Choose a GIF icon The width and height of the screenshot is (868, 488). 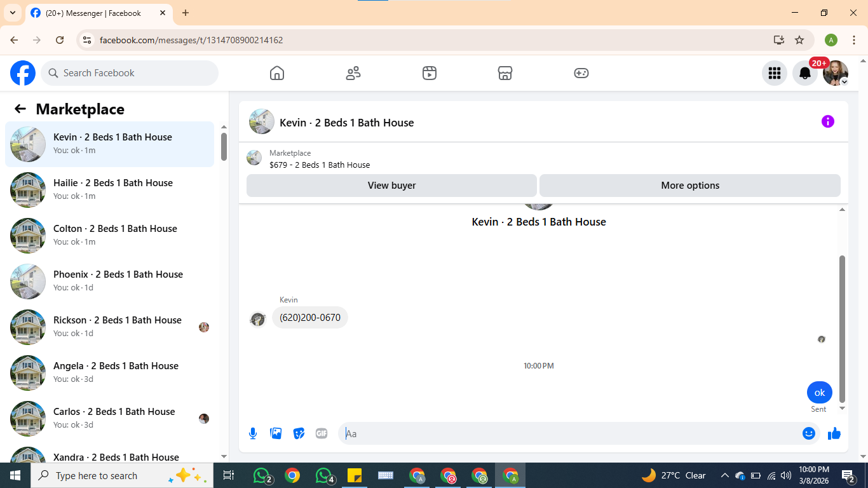(x=322, y=433)
